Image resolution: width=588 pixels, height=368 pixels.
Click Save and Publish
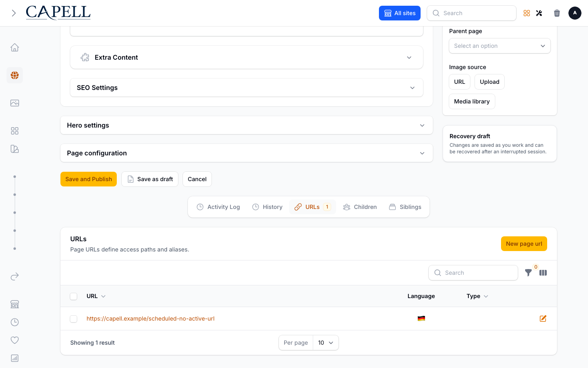pyautogui.click(x=89, y=179)
